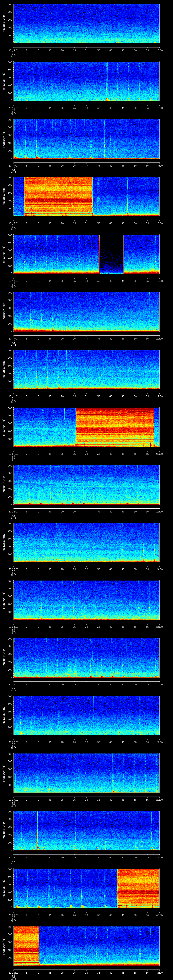Viewport: 173px width, 980px height.
Task: Click the 23:26:00 start time label
Action: pyautogui.click(x=13, y=742)
